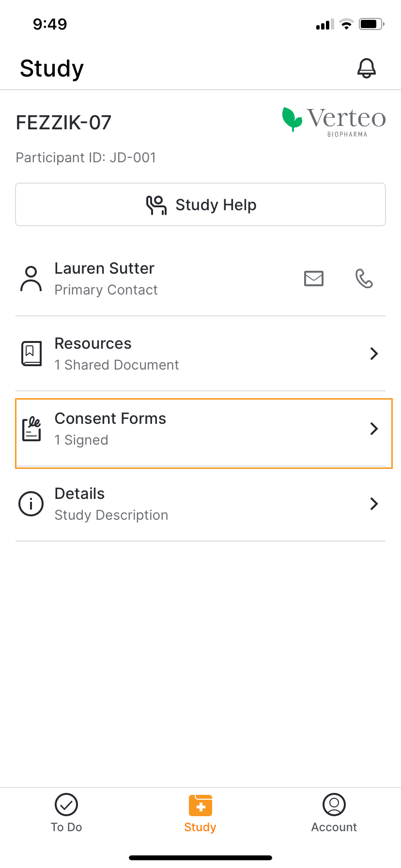Tap the Verteo Biopharma logo
The height and width of the screenshot is (868, 401).
point(334,121)
